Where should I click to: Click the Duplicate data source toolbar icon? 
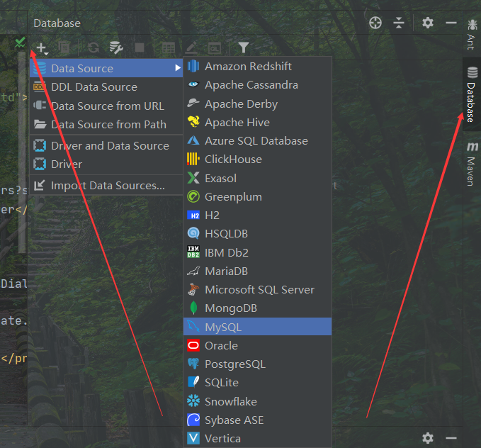(64, 48)
